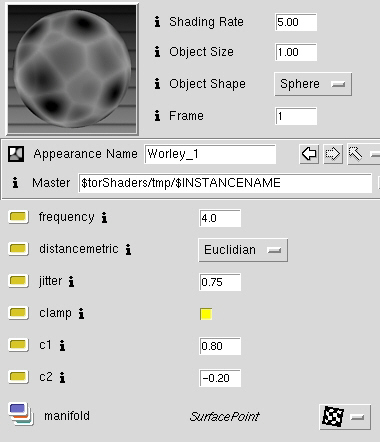Toggle the yellow button left of jitter
The height and width of the screenshot is (442, 380).
pos(18,281)
